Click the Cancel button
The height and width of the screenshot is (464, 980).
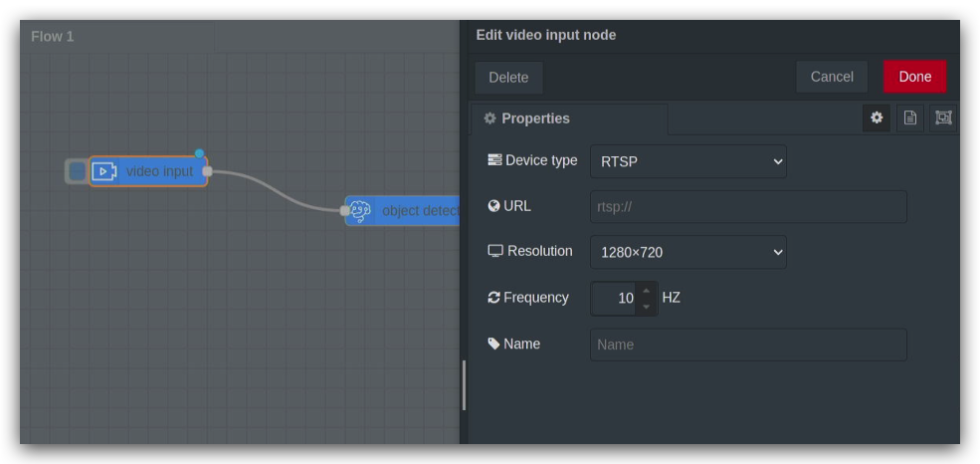pyautogui.click(x=832, y=77)
